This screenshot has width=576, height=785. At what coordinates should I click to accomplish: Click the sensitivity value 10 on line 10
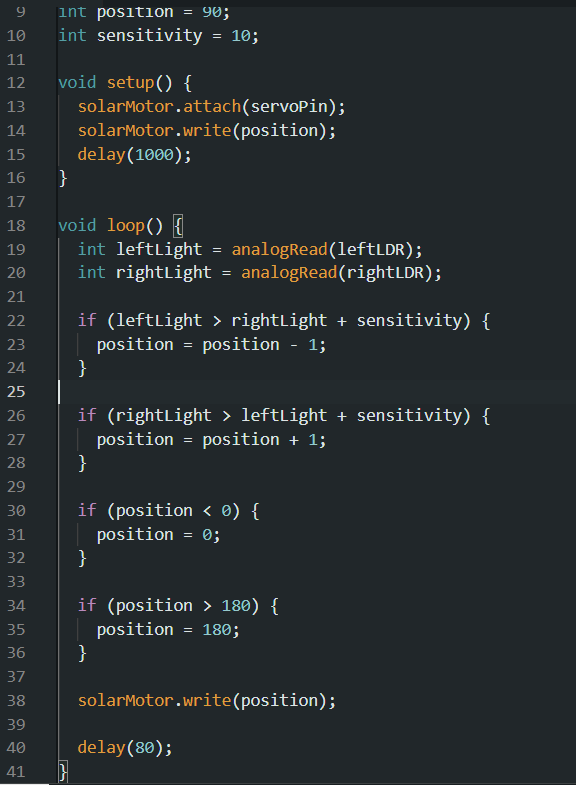[240, 36]
